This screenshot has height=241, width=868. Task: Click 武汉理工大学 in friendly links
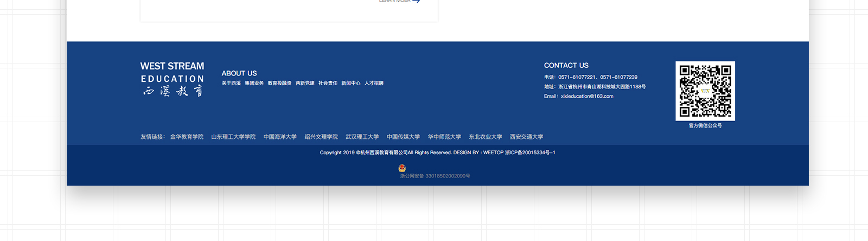(x=362, y=137)
